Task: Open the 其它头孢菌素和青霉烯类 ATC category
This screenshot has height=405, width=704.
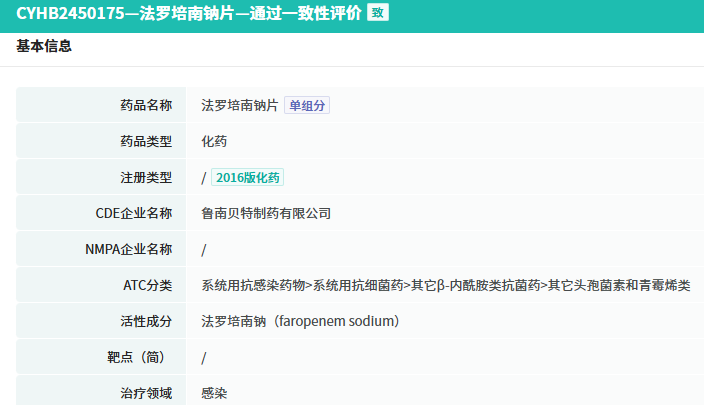Action: [x=619, y=285]
